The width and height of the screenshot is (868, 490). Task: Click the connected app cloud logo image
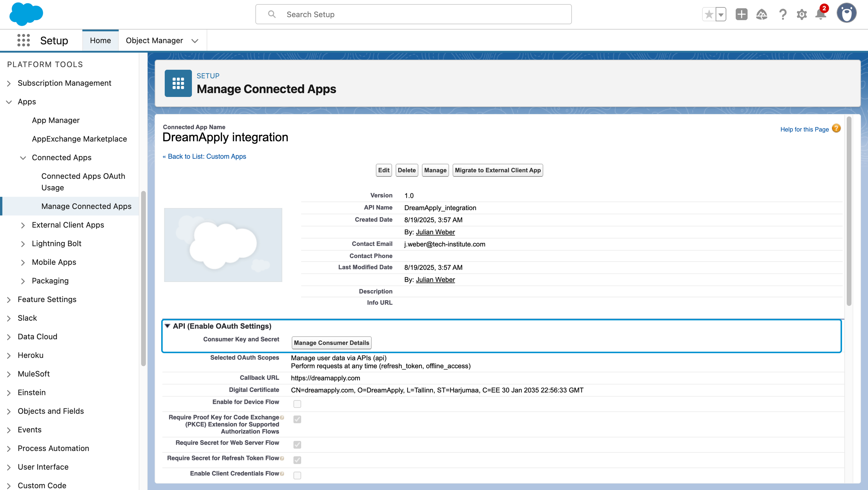point(223,245)
